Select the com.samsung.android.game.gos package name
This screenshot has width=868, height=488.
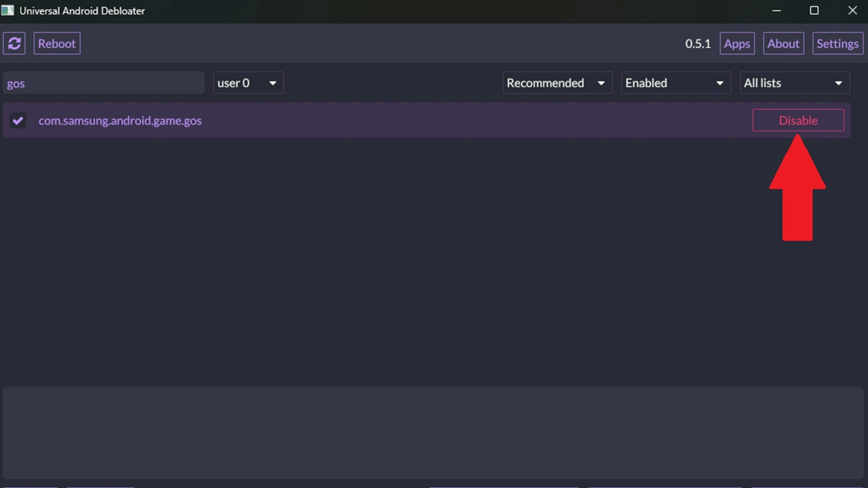120,121
